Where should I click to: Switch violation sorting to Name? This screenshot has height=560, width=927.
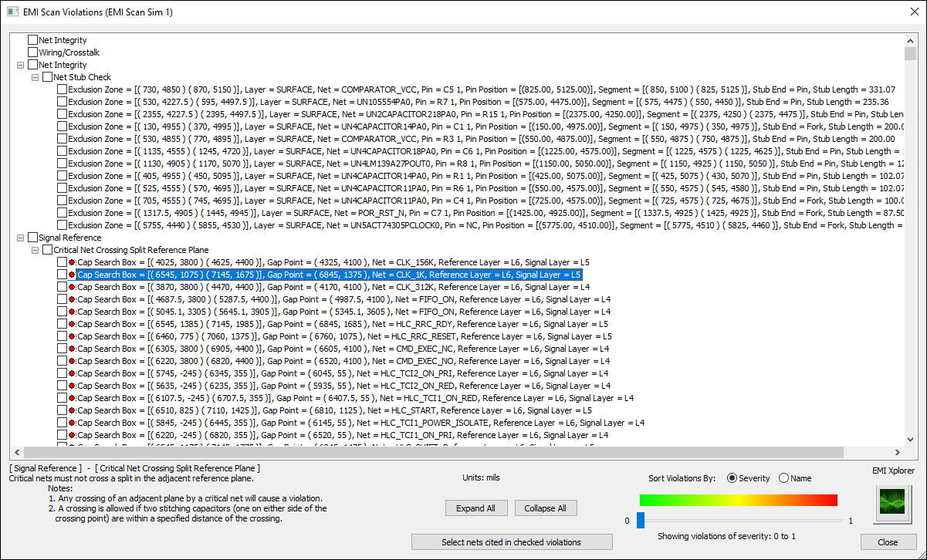(x=782, y=477)
